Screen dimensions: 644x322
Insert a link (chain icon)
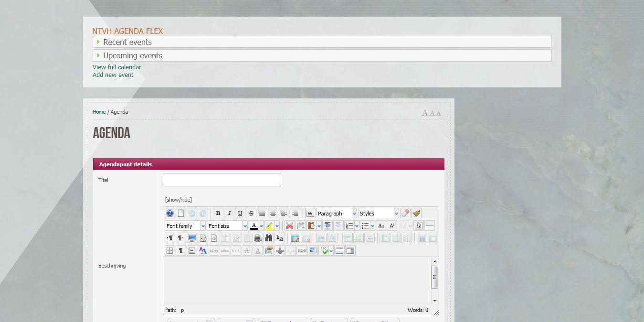tap(302, 250)
